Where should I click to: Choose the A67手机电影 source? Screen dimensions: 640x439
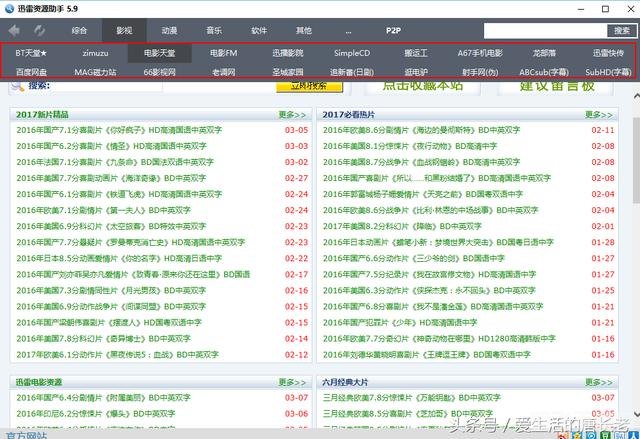pos(480,53)
